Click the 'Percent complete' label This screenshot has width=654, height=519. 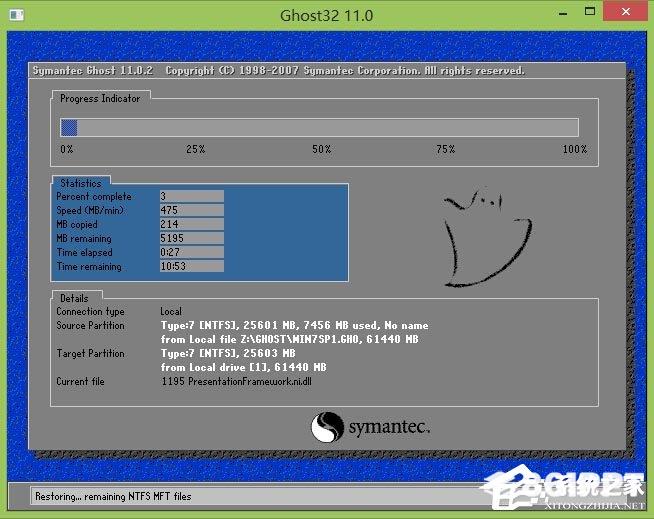tap(94, 197)
